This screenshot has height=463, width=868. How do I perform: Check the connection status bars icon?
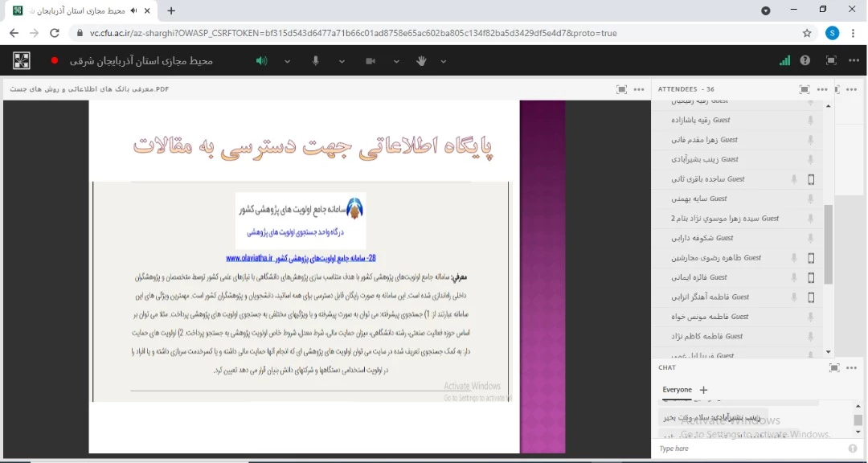(x=784, y=60)
